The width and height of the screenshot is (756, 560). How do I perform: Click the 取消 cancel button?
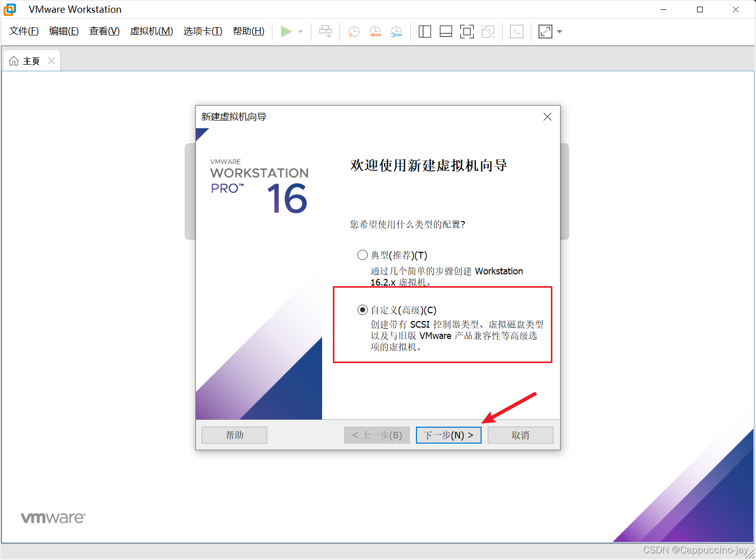coord(521,435)
